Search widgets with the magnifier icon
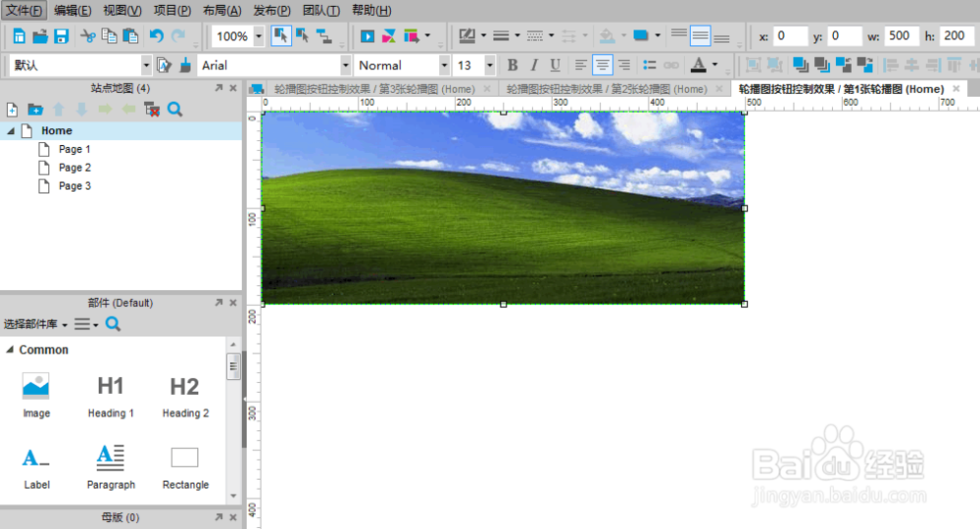The width and height of the screenshot is (980, 529). pos(113,324)
